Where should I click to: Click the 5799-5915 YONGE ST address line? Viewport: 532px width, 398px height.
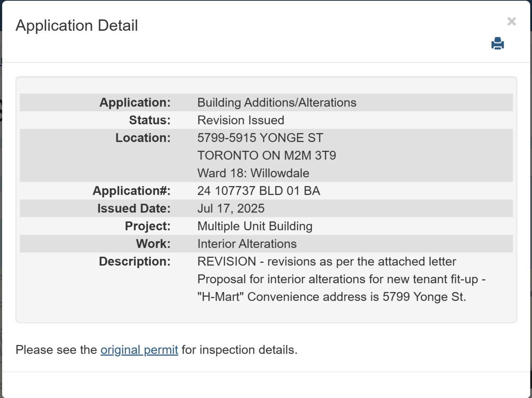[260, 138]
